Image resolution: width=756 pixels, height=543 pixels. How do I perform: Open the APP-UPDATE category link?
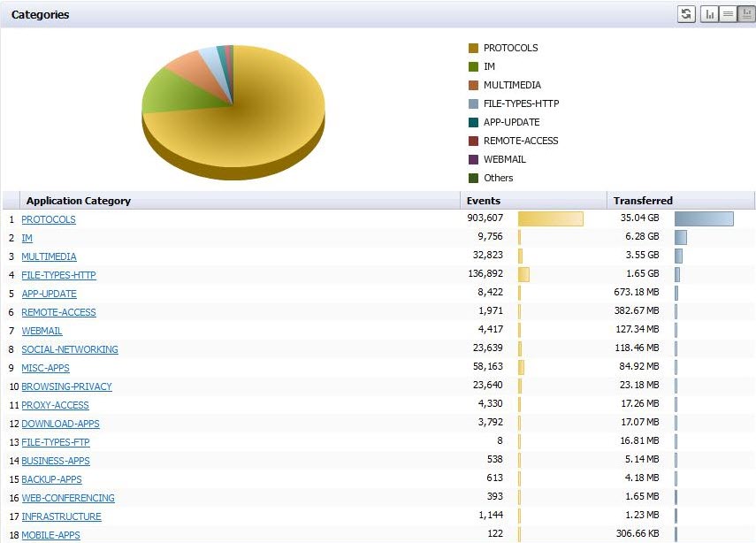(50, 294)
